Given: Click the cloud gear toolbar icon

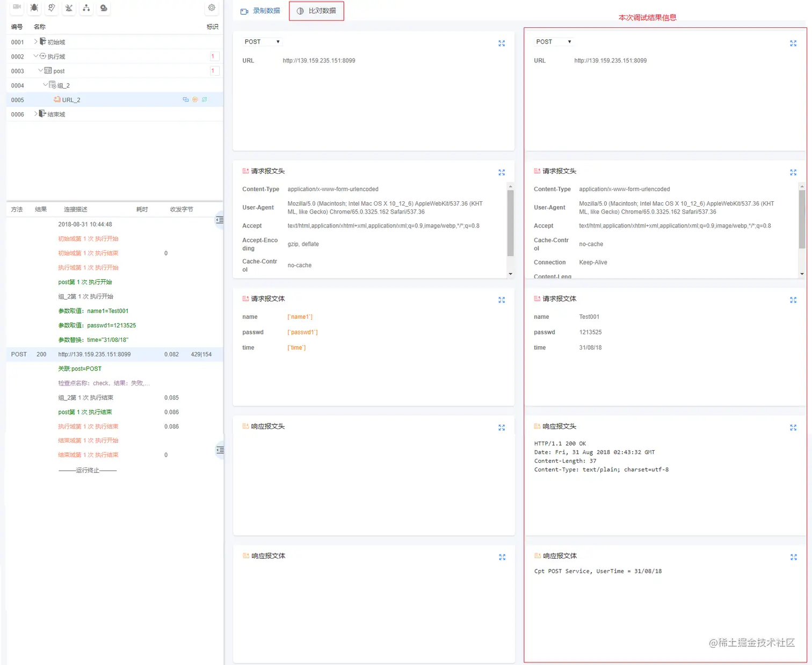Looking at the screenshot, I should (x=104, y=8).
